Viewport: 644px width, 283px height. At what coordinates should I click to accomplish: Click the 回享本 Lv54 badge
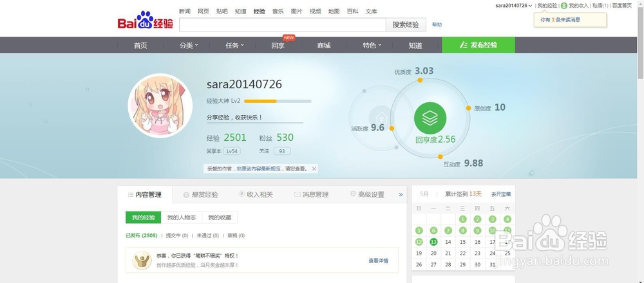232,151
